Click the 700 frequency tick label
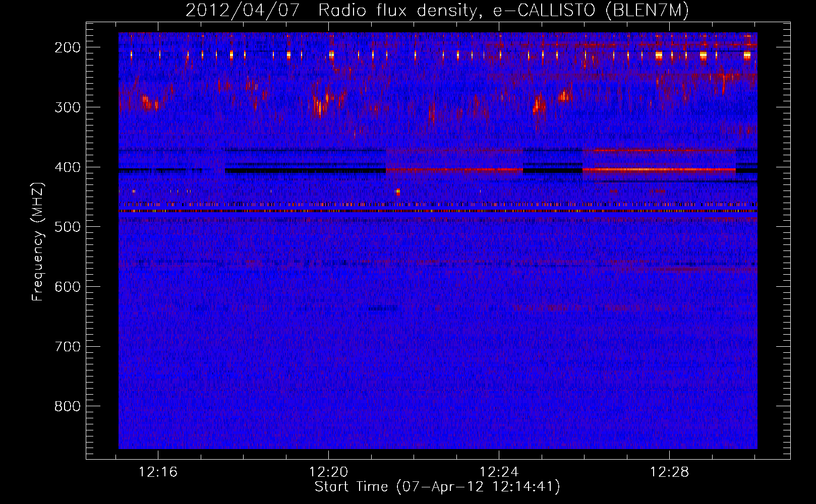The height and width of the screenshot is (504, 816). pos(68,347)
